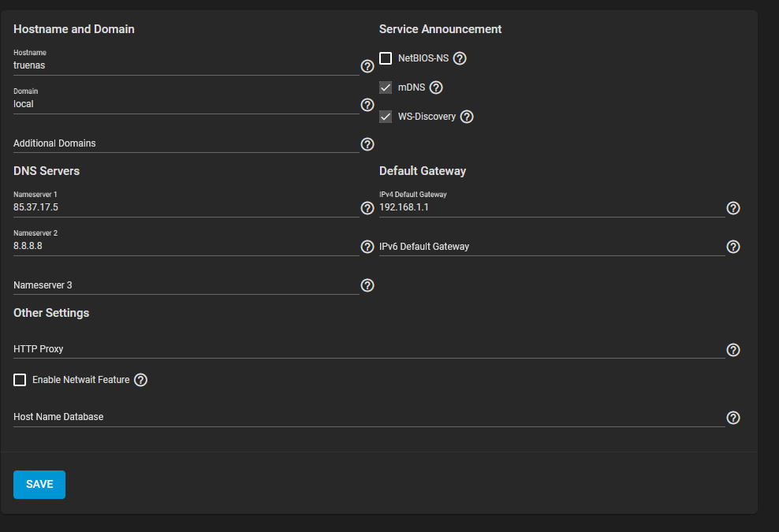Click the Service Announcement heading

[440, 29]
